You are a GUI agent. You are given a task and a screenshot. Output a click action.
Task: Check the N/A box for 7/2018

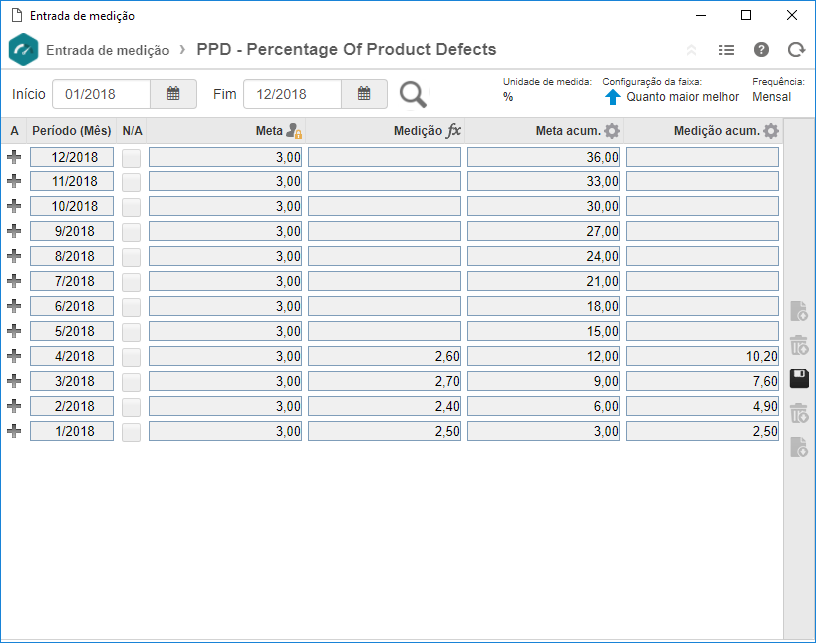point(132,282)
